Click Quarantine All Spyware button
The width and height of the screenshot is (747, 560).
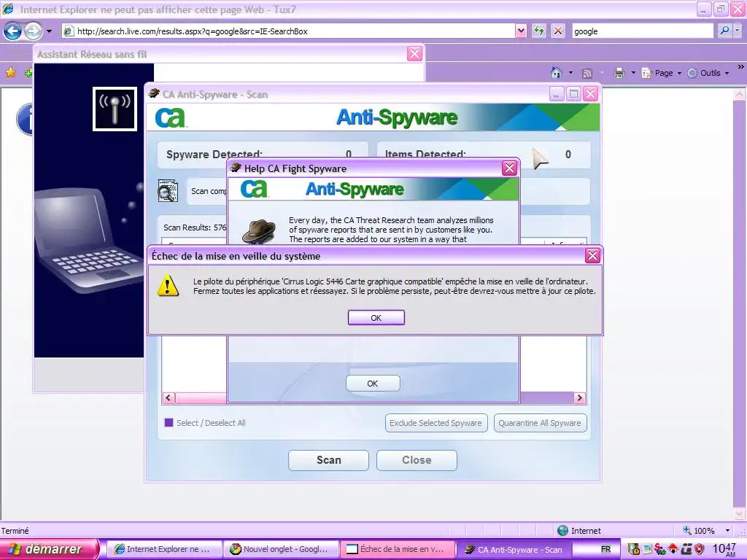point(541,423)
